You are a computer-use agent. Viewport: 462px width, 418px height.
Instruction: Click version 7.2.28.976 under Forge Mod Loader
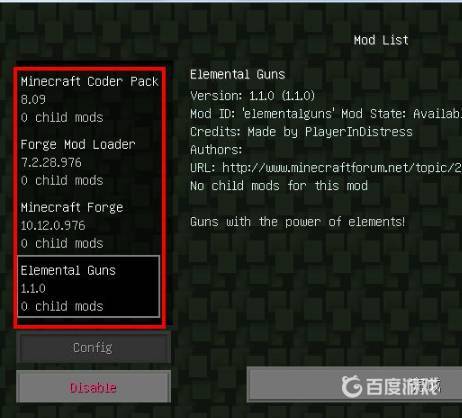51,162
